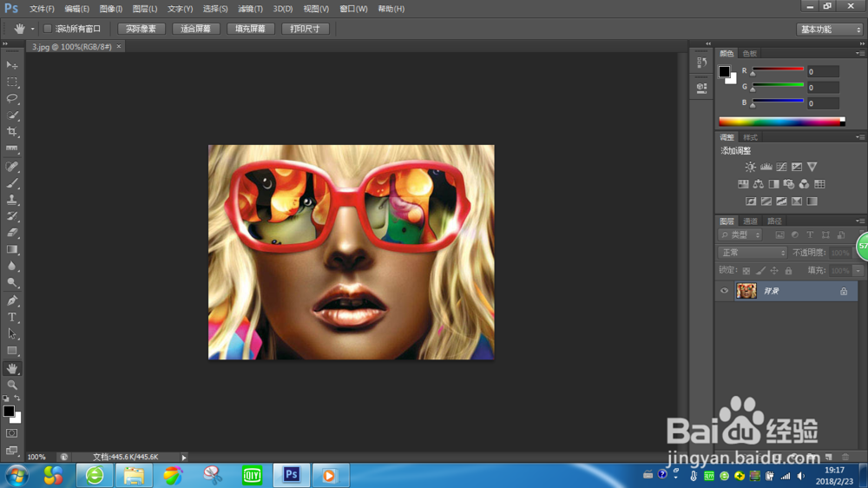The height and width of the screenshot is (488, 868).
Task: Select the Rectangle shape tool
Action: point(11,351)
